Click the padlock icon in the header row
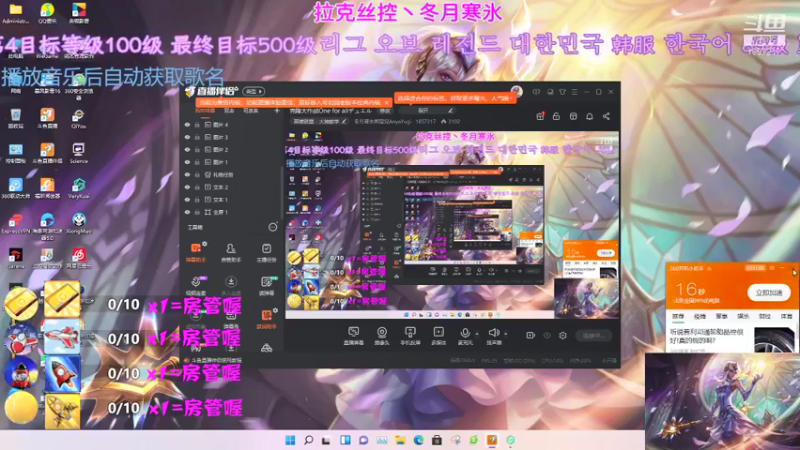800x450 pixels. tap(556, 116)
